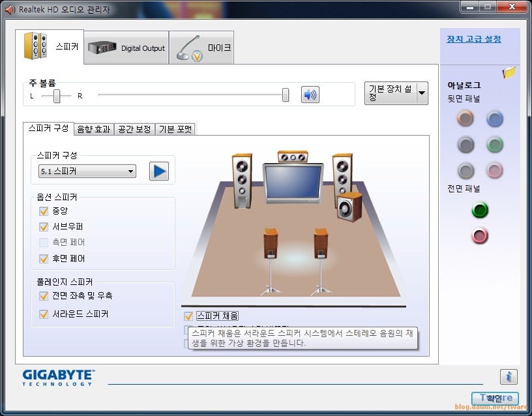This screenshot has height=416, width=532.
Task: Click the Realtek speaker icon in title bar
Action: (x=10, y=10)
